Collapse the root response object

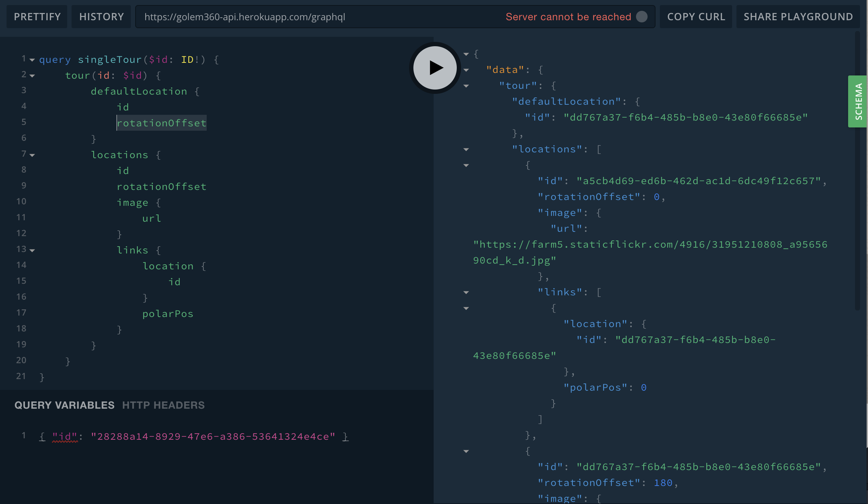(x=466, y=54)
